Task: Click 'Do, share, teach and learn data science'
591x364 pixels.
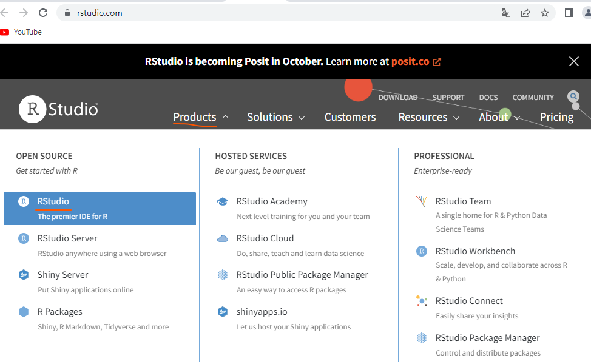Action: 300,254
